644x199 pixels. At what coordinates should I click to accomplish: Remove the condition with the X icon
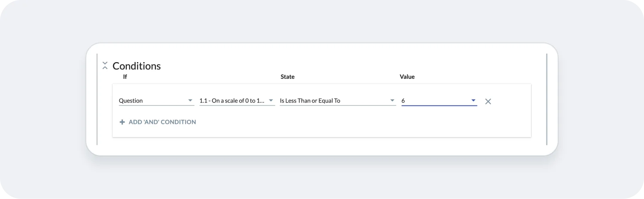488,102
